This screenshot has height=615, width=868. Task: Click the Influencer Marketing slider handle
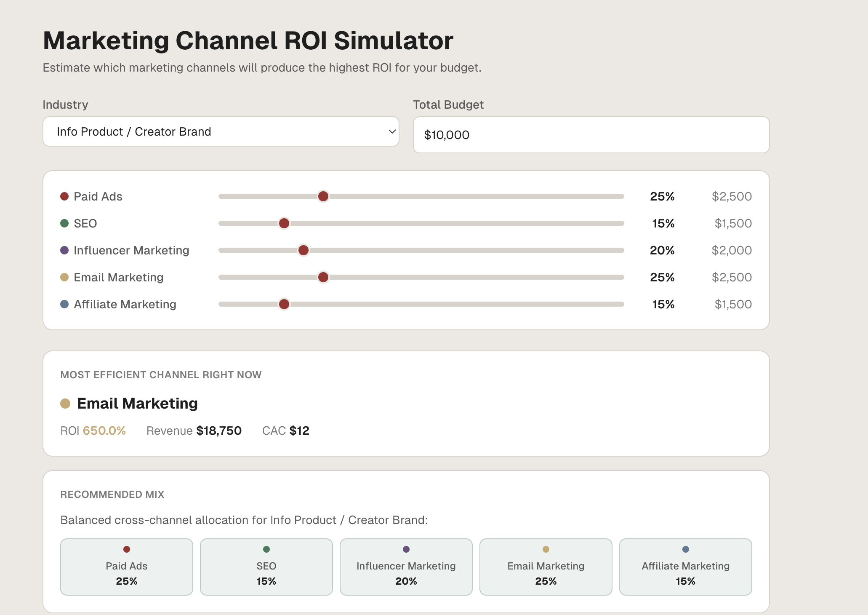(x=304, y=250)
